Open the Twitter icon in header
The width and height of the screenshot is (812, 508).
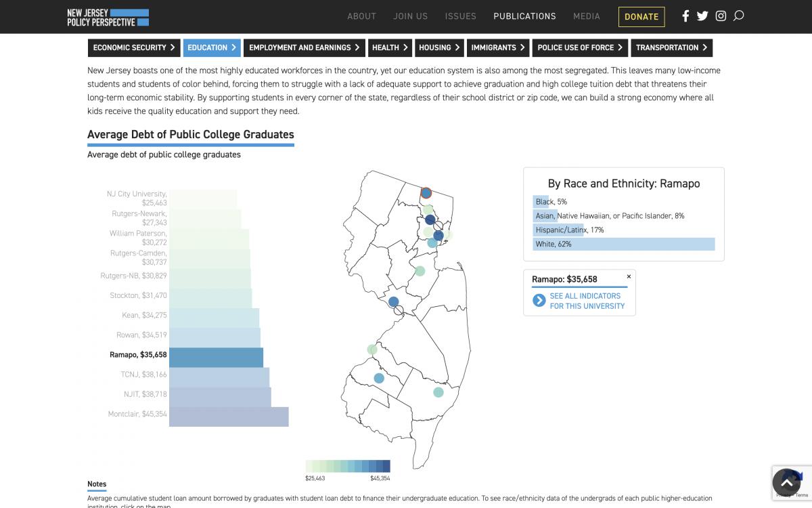(x=702, y=16)
